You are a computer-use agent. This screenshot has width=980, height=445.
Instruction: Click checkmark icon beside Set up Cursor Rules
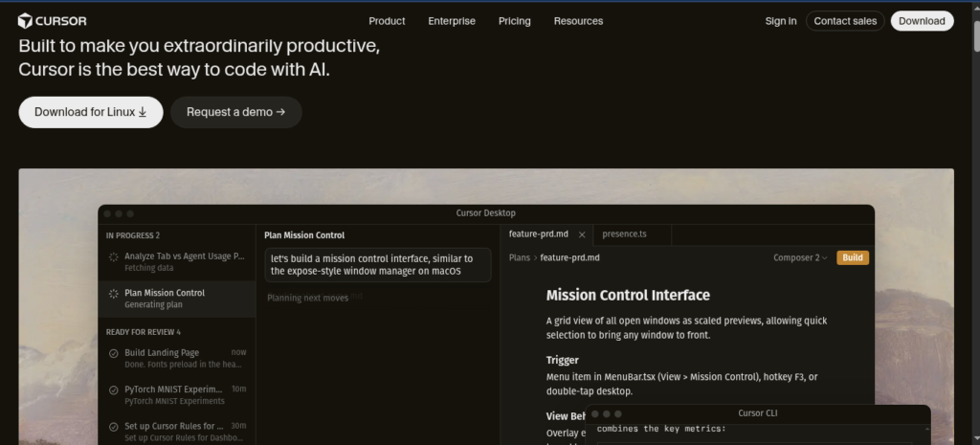114,427
